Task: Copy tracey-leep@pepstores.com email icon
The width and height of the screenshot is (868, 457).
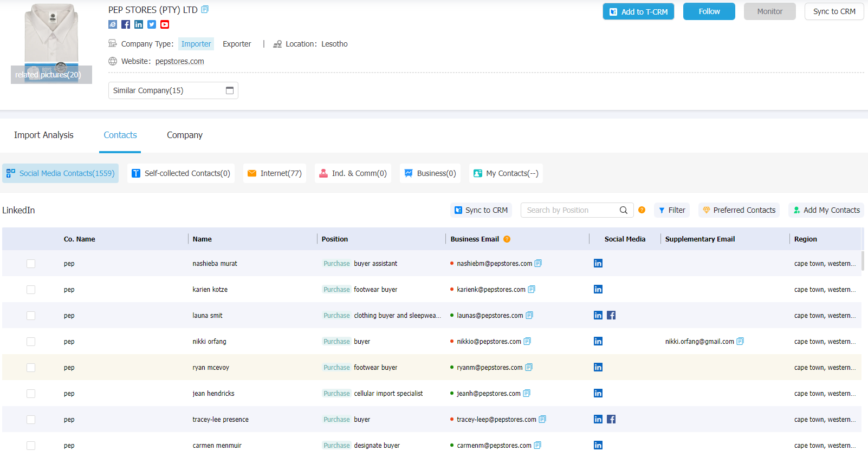Action: [542, 420]
